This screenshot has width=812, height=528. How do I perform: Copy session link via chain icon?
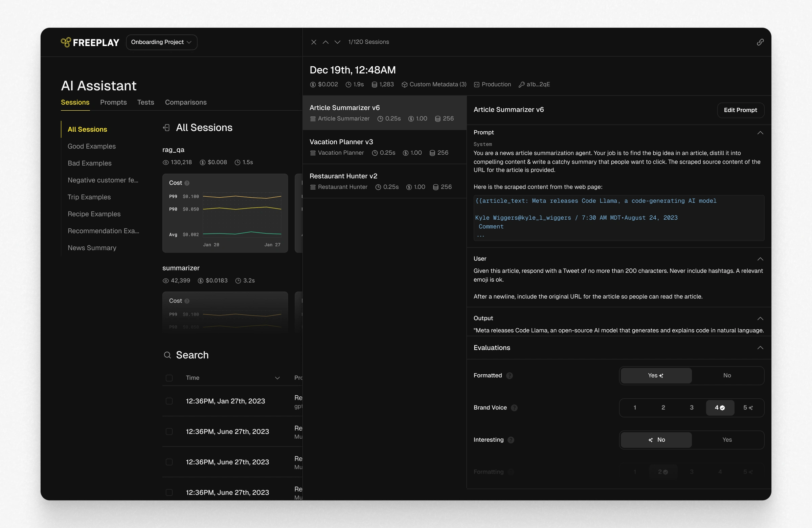click(760, 42)
